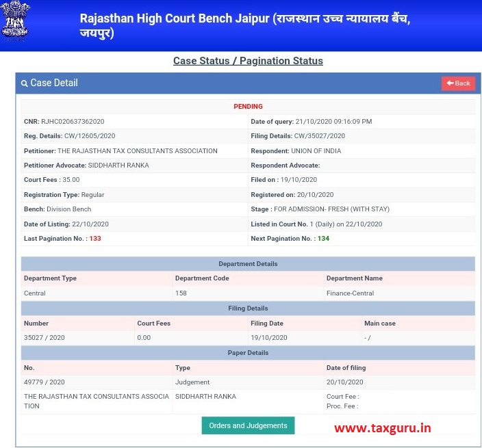The image size is (482, 448).
Task: Click Stage FOR ADMISSION- FRESH (WITH STAY)
Action: click(x=331, y=209)
